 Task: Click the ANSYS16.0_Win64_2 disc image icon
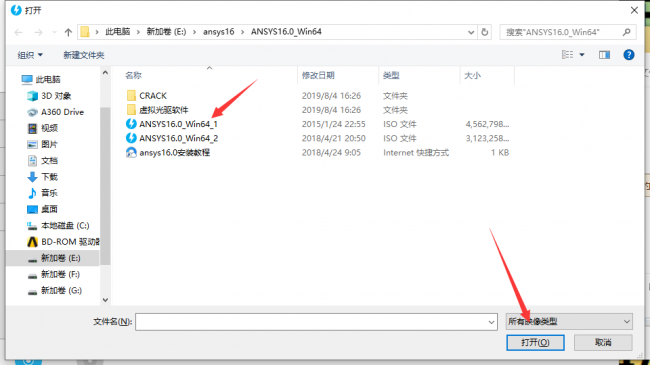click(x=131, y=138)
